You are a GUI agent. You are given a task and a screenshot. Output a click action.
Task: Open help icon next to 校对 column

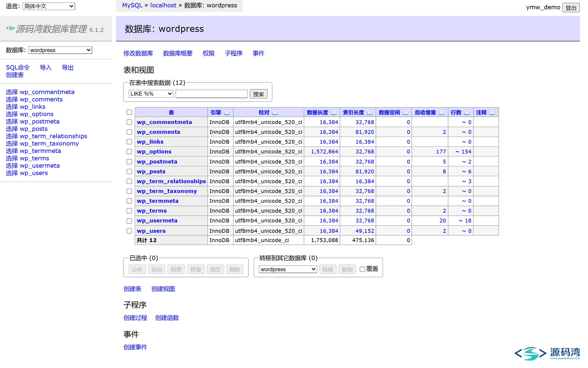275,113
